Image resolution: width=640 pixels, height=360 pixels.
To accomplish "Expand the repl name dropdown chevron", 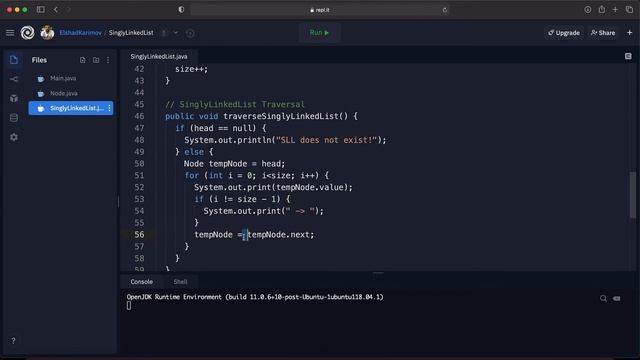I will click(176, 33).
